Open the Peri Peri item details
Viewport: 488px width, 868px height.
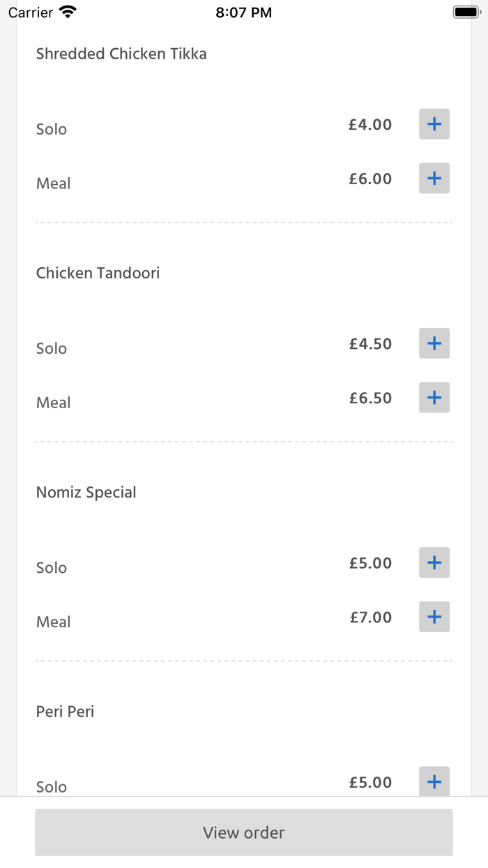[x=65, y=711]
